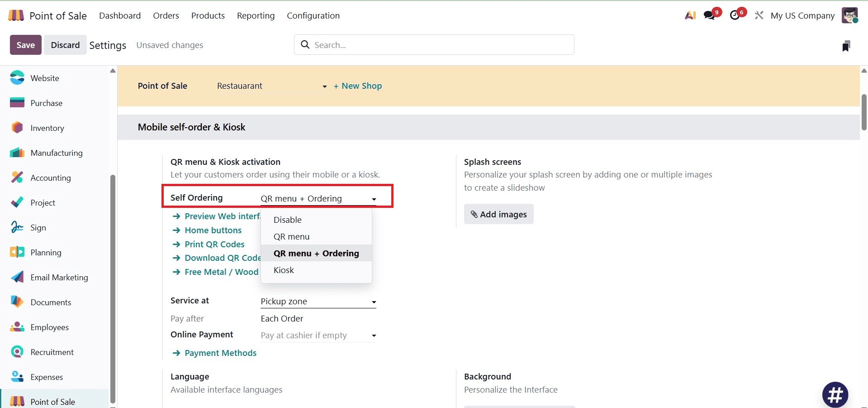Open the chat messages icon with 9 badge
The image size is (868, 408).
710,15
